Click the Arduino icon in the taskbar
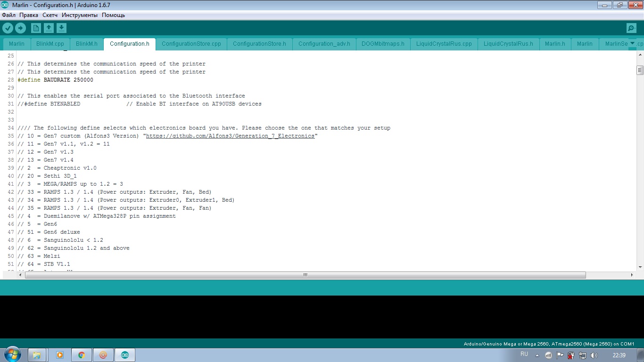Image resolution: width=644 pixels, height=362 pixels. (x=124, y=355)
